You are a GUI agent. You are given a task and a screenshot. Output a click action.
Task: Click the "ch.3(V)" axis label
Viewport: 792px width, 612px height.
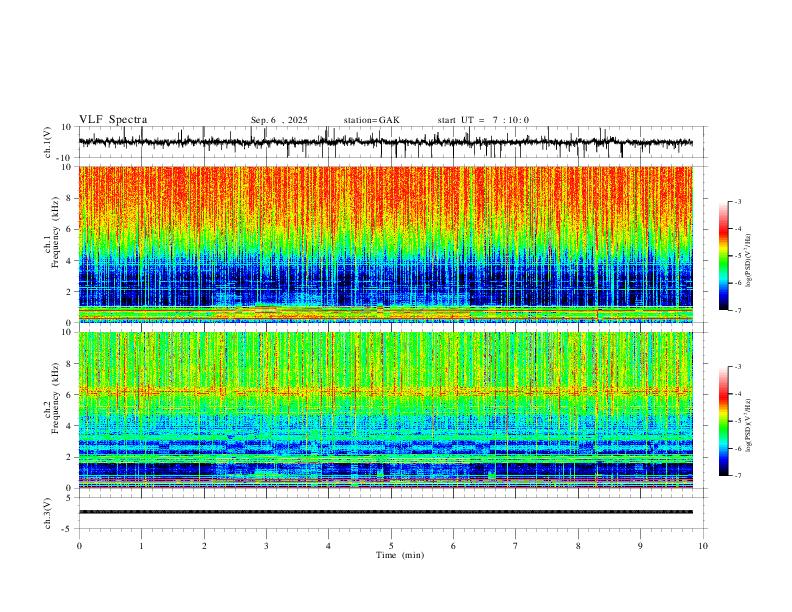[x=48, y=513]
